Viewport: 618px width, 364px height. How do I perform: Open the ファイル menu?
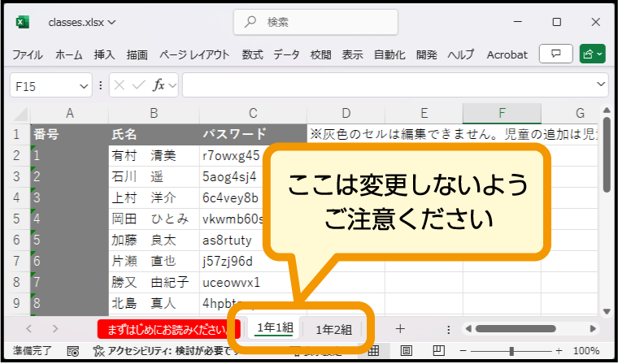click(x=27, y=54)
